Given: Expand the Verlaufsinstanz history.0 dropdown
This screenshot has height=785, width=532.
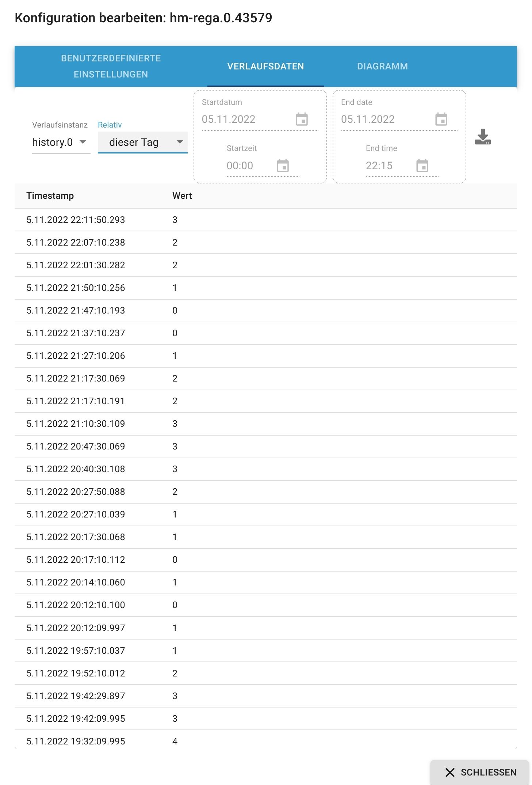Looking at the screenshot, I should (x=61, y=142).
